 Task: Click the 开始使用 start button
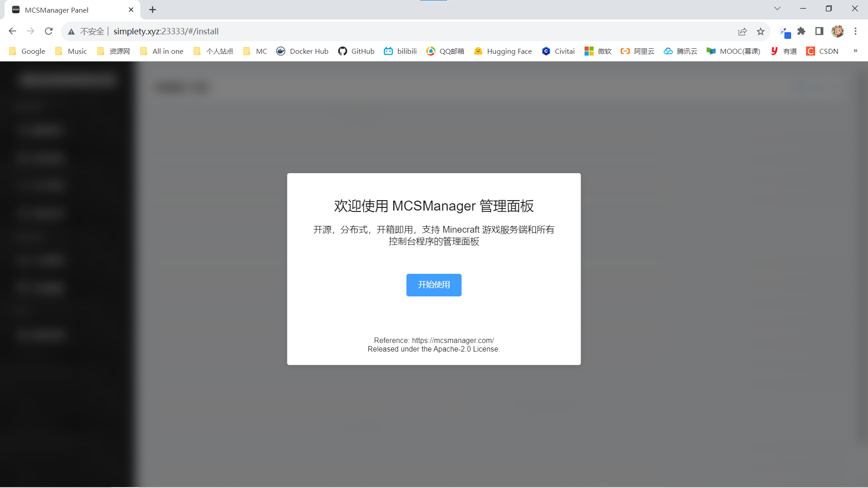[x=434, y=285]
